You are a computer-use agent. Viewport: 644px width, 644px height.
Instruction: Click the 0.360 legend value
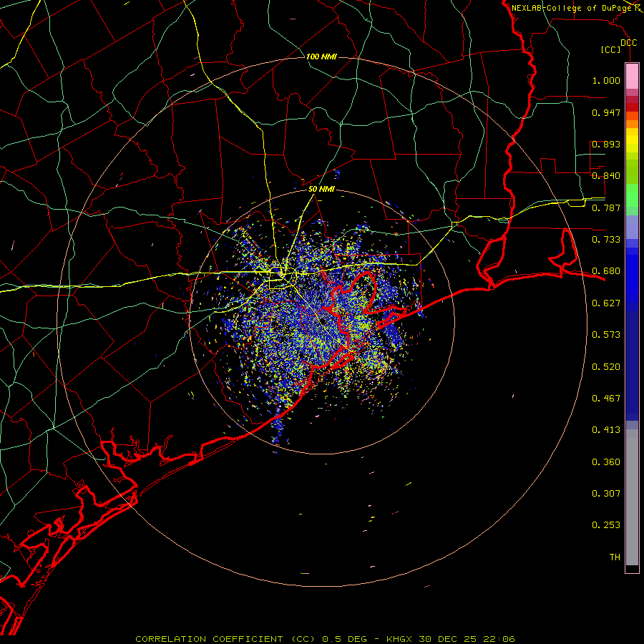point(606,462)
